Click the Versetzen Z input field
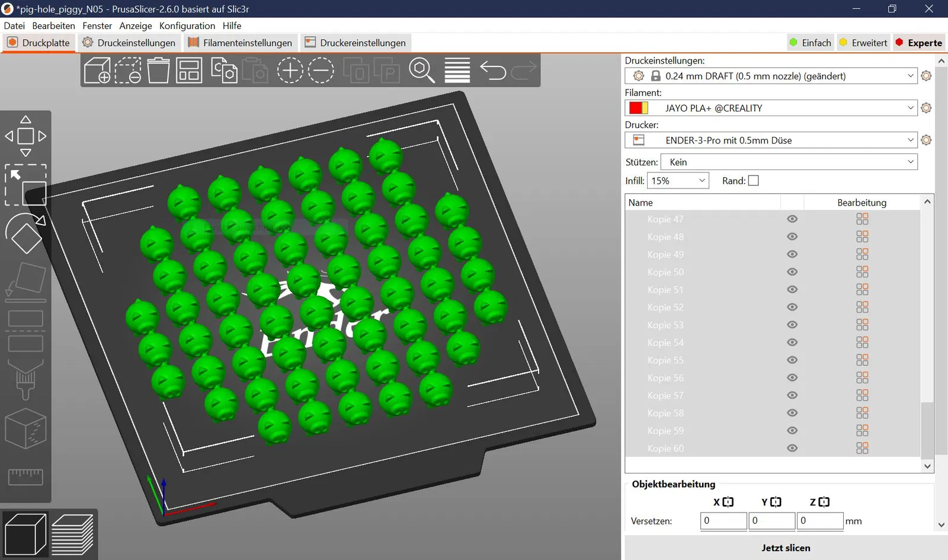Viewport: 948px width, 560px height. [x=820, y=521]
